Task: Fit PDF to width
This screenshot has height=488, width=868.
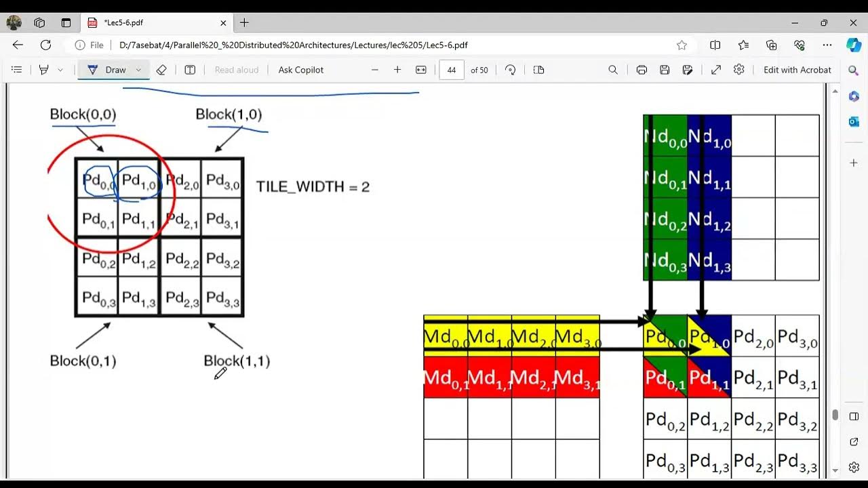Action: click(420, 70)
